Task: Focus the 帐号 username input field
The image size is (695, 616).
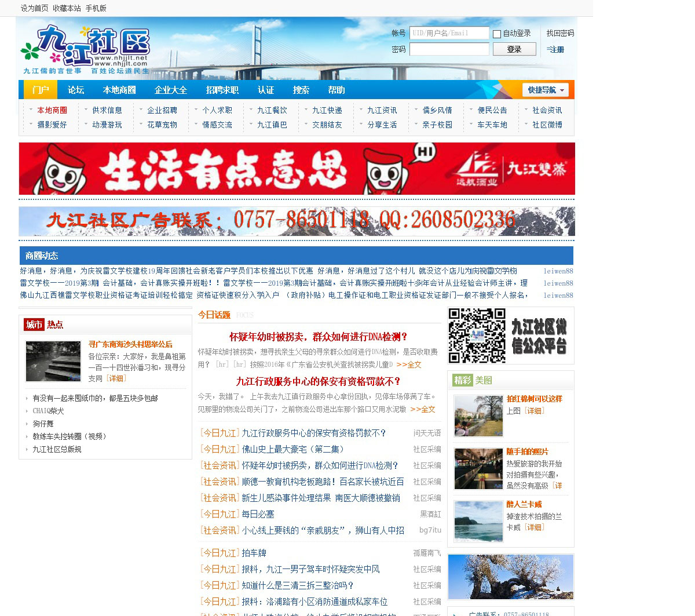Action: (449, 33)
